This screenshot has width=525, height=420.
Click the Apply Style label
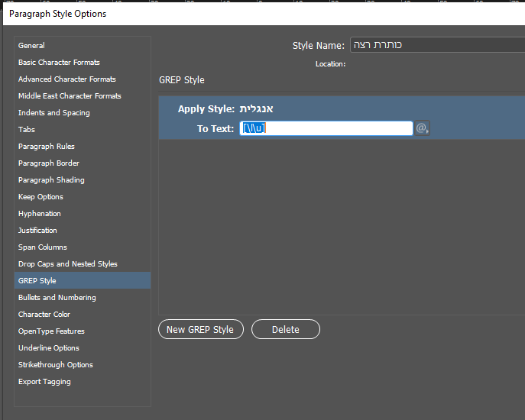(206, 108)
